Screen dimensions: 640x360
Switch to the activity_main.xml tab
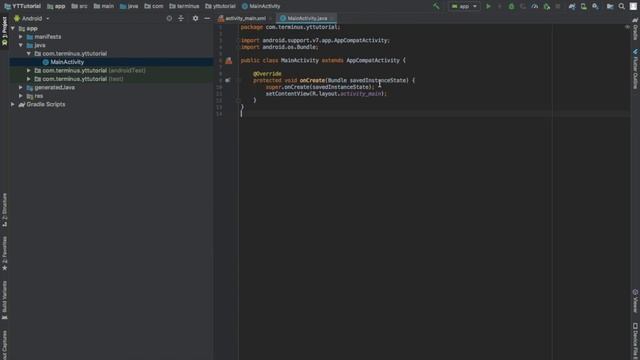(245, 18)
